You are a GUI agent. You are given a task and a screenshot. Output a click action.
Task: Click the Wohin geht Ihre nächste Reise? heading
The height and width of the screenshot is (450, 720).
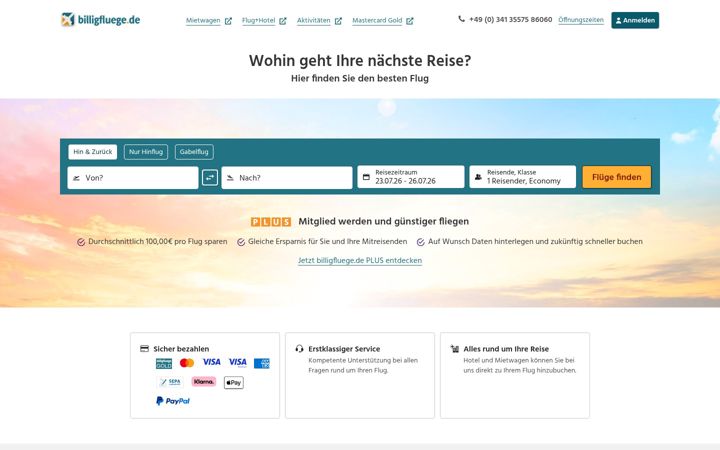360,61
